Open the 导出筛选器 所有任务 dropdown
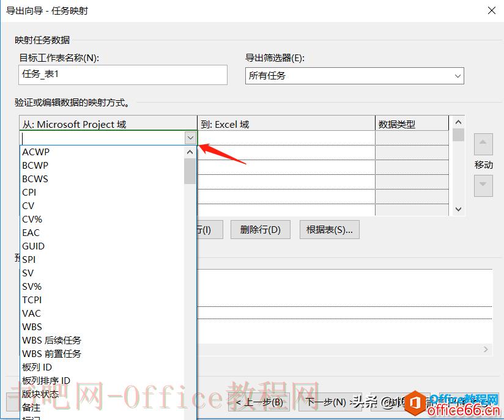The width and height of the screenshot is (504, 420). click(x=355, y=76)
